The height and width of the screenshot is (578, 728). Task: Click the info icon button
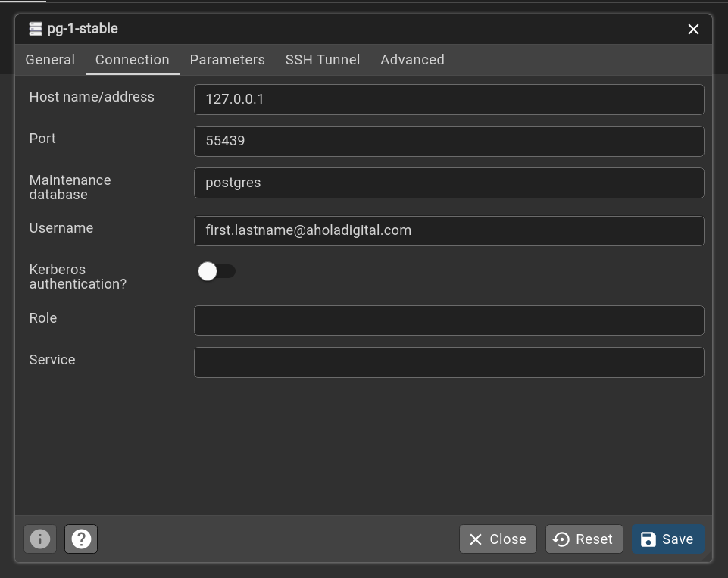pyautogui.click(x=40, y=539)
